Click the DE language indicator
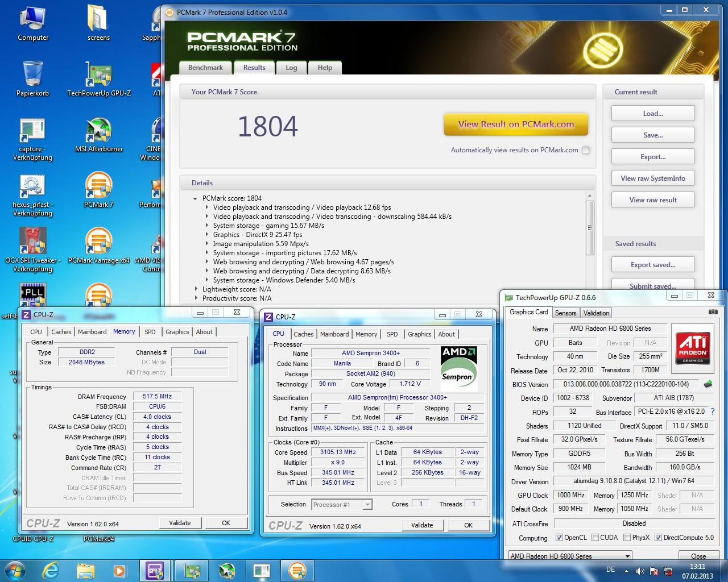Screen dimensions: 728x582 (610, 569)
